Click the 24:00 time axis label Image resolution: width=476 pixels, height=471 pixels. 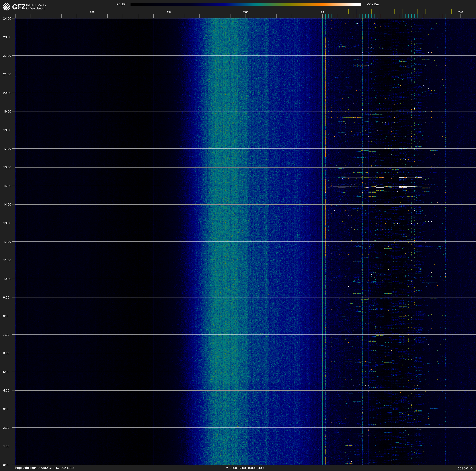click(x=7, y=18)
